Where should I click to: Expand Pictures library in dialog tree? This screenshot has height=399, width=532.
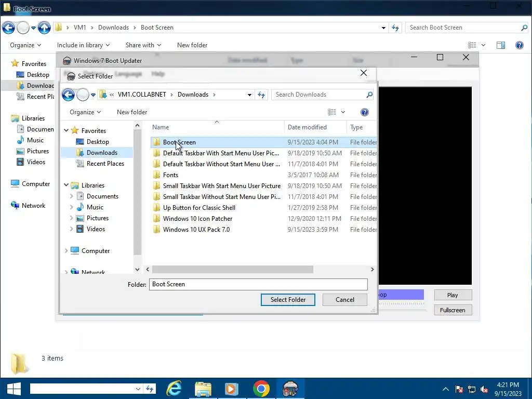coord(71,218)
